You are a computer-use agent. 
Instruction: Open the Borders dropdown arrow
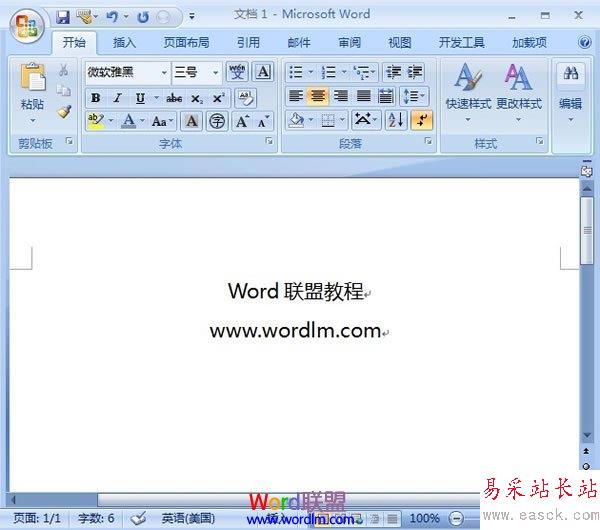click(342, 121)
